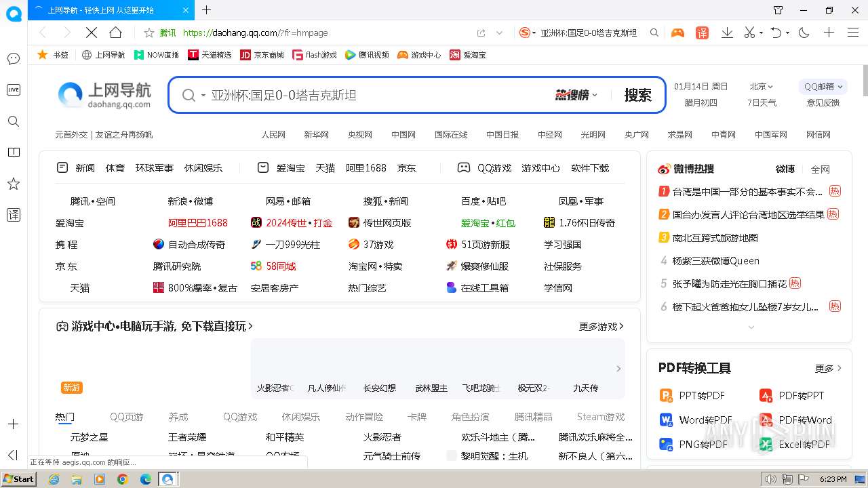Select the Steam游戏 tab

click(x=601, y=417)
